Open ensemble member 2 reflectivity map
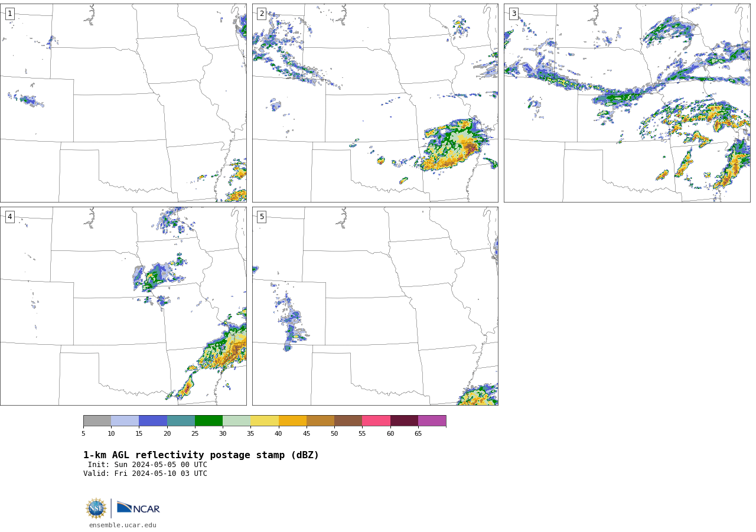The image size is (756, 532). click(x=375, y=103)
